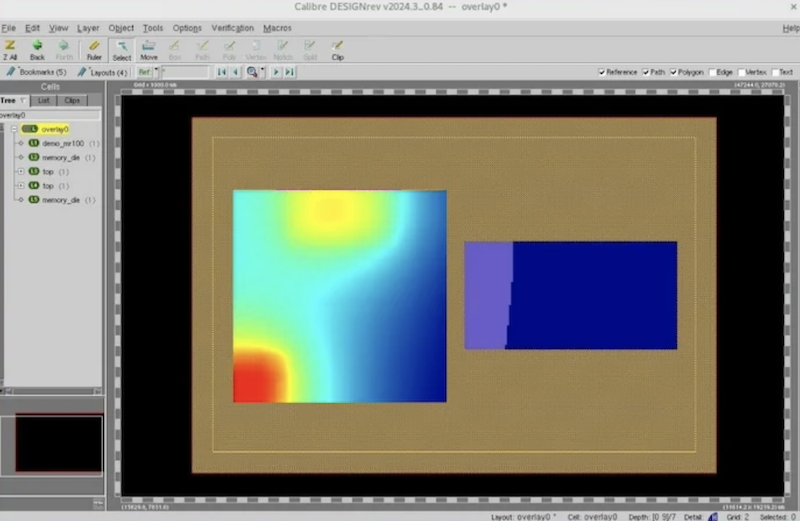800x521 pixels.
Task: Click the magnifier zoom icon
Action: pos(253,72)
